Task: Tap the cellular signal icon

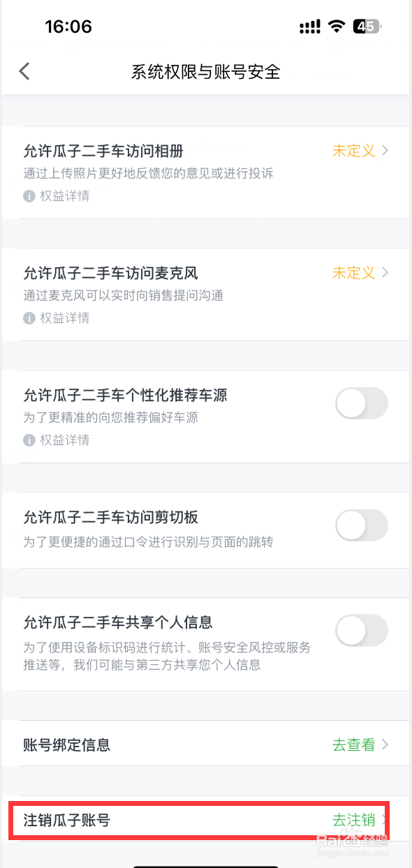Action: [309, 27]
